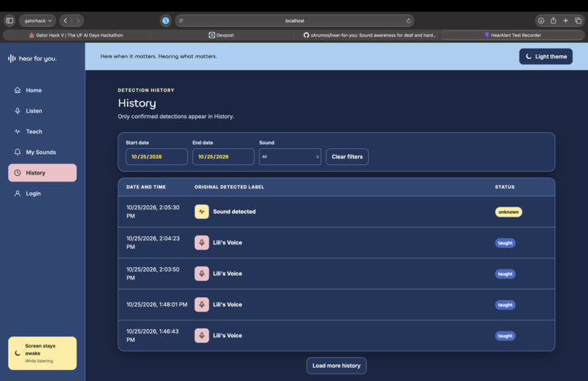The image size is (588, 381).
Task: Click moon icon in Screen stays awake card
Action: [18, 353]
